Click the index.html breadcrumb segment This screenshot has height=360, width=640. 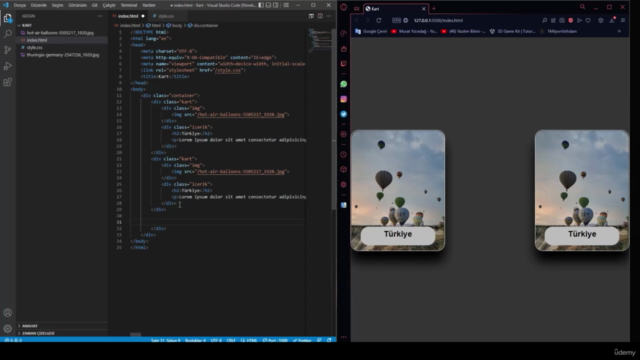[127, 25]
